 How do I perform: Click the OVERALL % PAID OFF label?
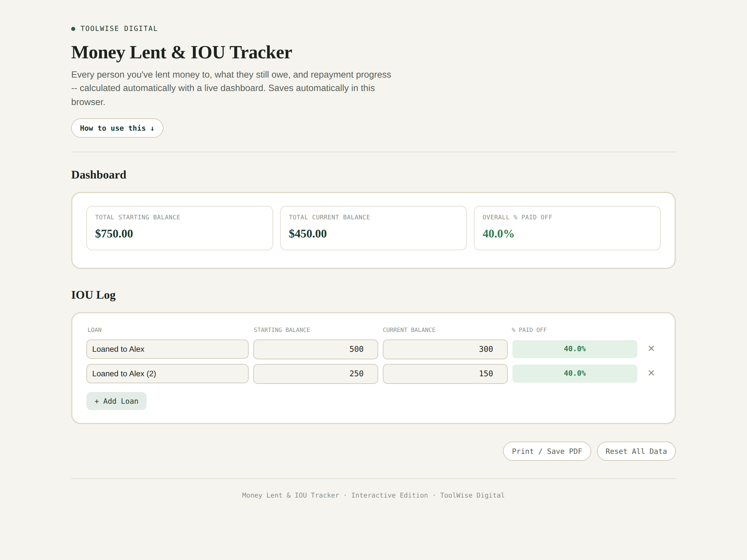pyautogui.click(x=517, y=217)
